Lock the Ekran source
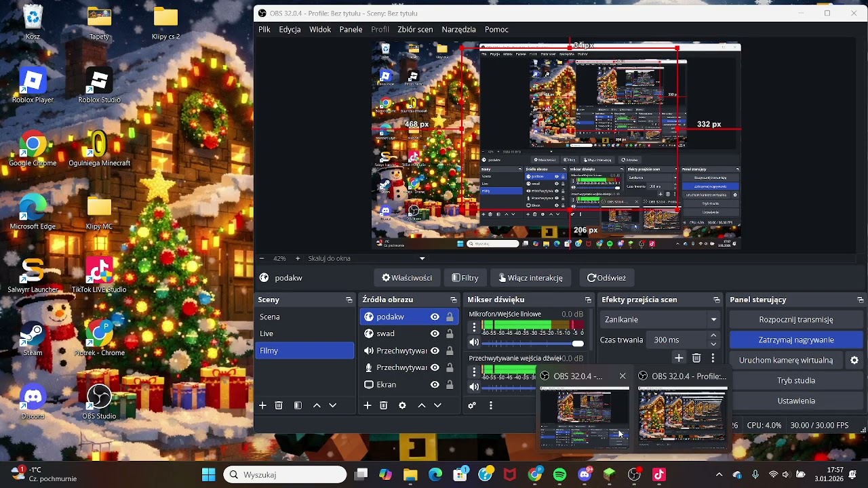 point(450,384)
